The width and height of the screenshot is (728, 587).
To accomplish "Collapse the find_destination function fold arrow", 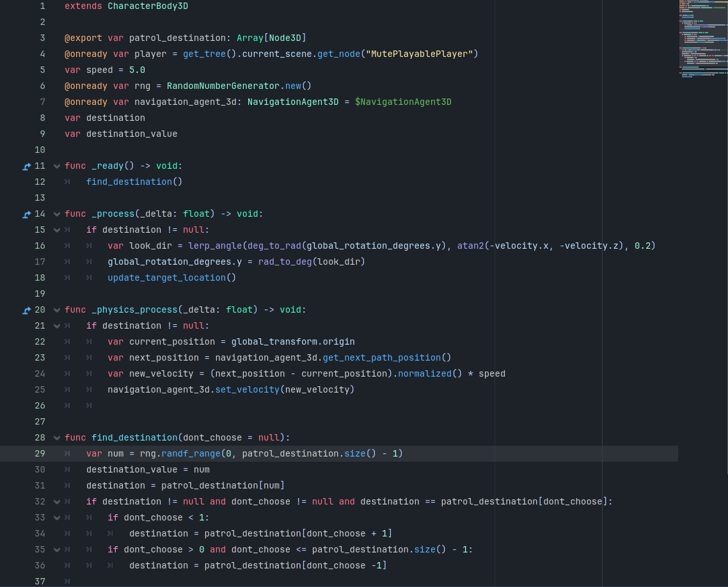I will 57,438.
